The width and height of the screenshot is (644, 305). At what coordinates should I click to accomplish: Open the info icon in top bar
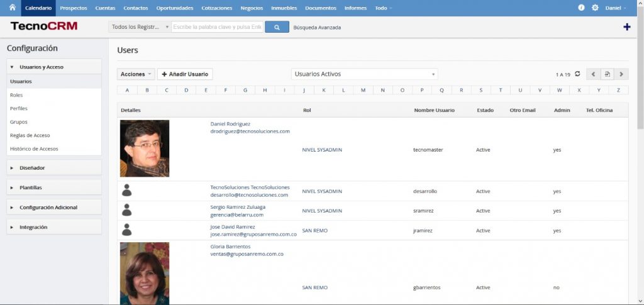581,8
